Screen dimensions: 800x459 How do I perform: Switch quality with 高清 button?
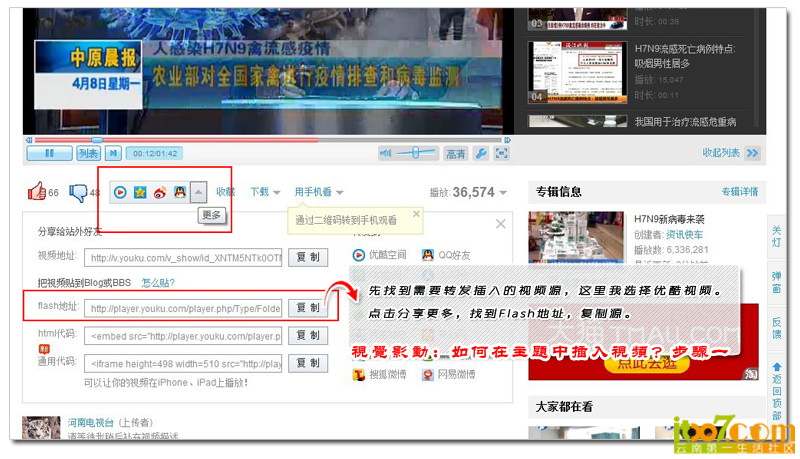tap(456, 154)
